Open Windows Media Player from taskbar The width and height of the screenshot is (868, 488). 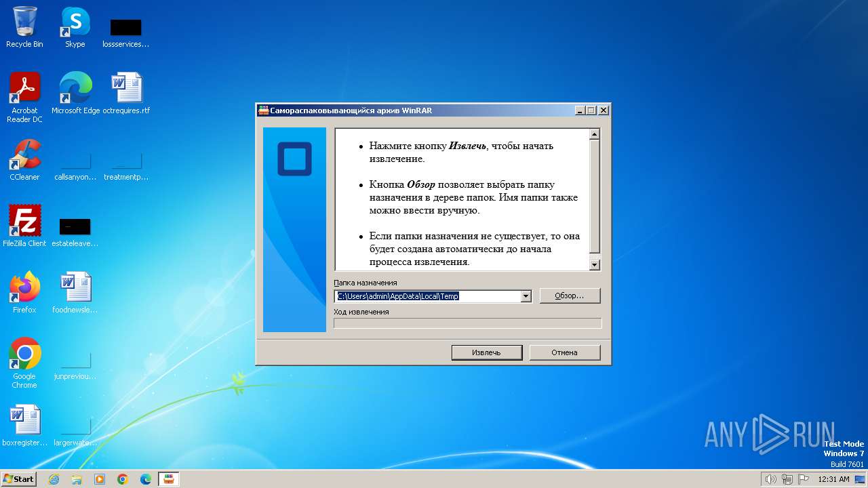coord(100,479)
